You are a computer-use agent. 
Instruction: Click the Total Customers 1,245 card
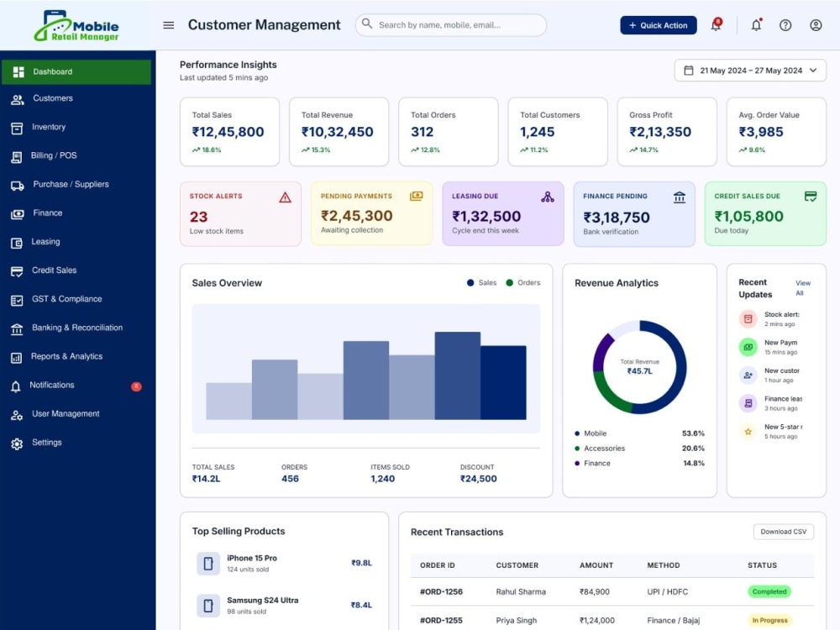tap(557, 132)
